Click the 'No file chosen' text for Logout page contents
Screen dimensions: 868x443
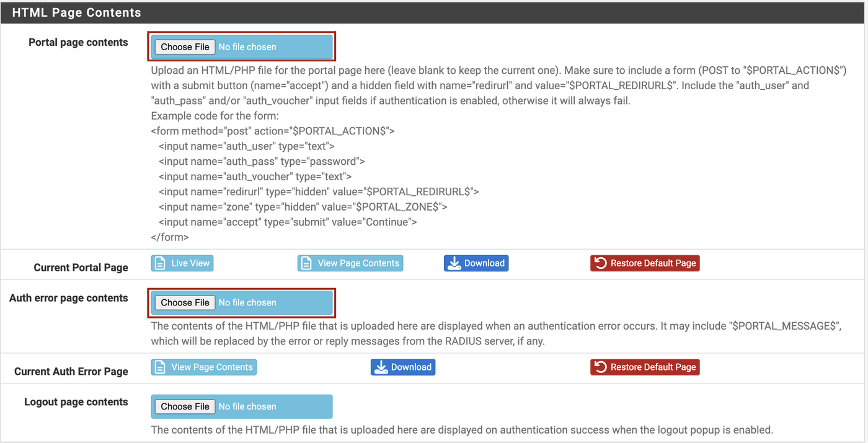247,407
